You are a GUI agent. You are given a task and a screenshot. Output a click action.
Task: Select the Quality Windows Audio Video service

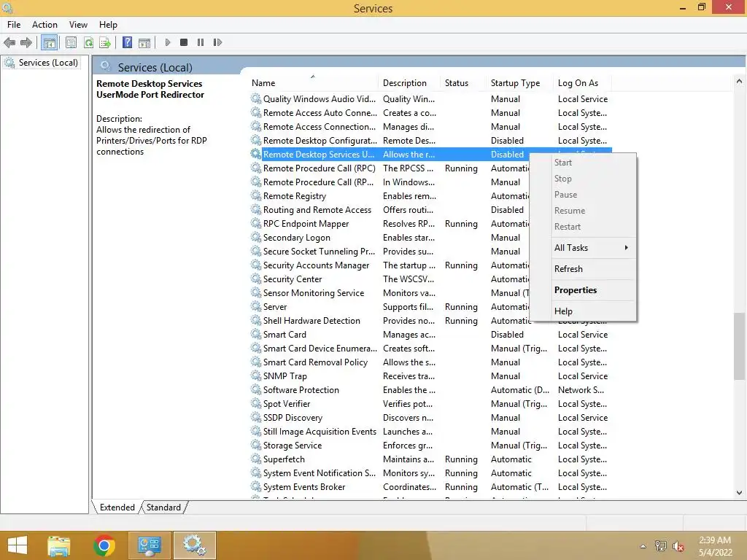coord(320,98)
